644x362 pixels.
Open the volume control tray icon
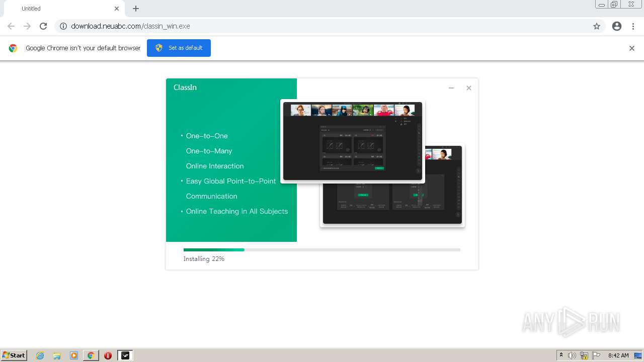tap(572, 355)
